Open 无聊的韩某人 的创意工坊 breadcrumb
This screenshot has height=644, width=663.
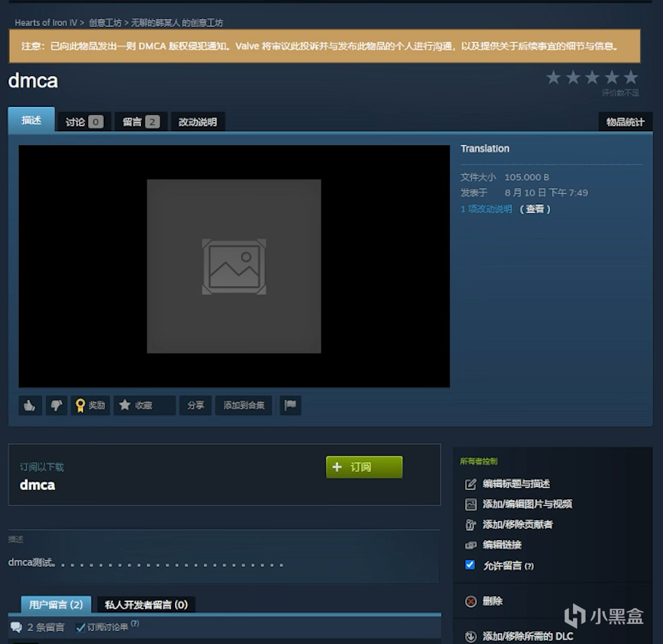[x=177, y=23]
